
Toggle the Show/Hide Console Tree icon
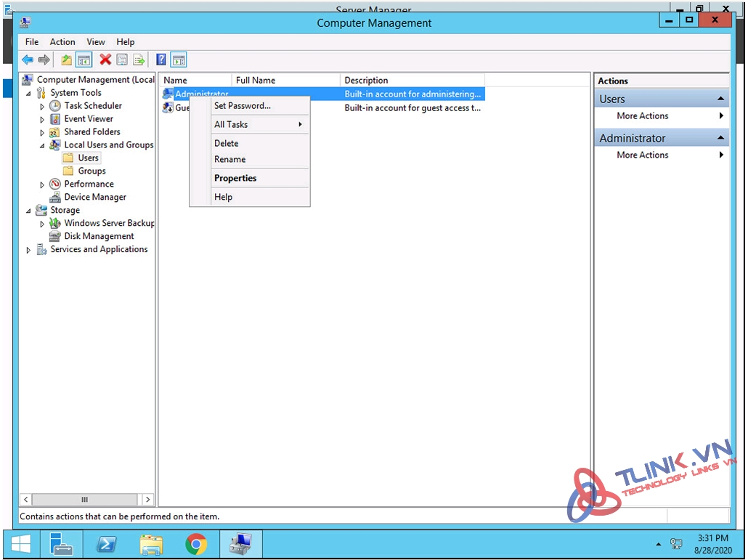click(x=84, y=60)
